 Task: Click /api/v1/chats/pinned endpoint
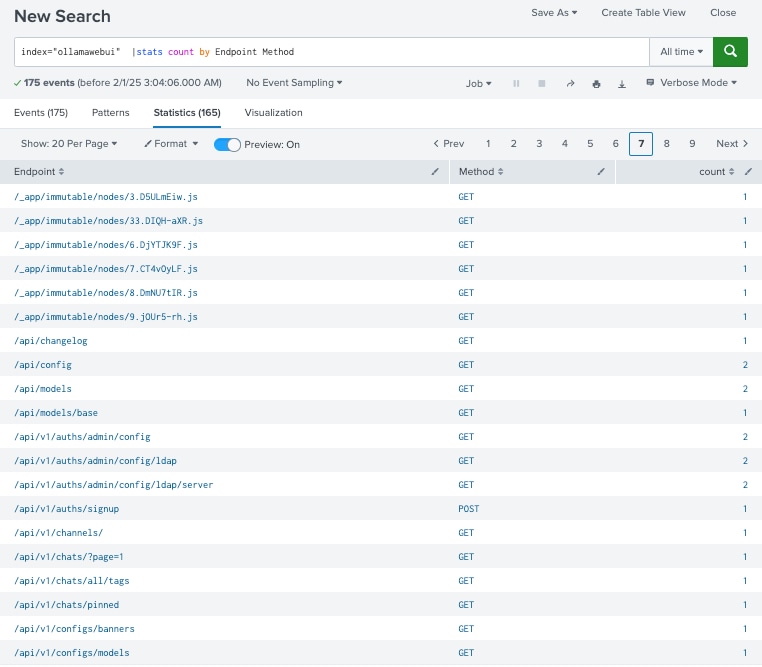[x=67, y=604]
